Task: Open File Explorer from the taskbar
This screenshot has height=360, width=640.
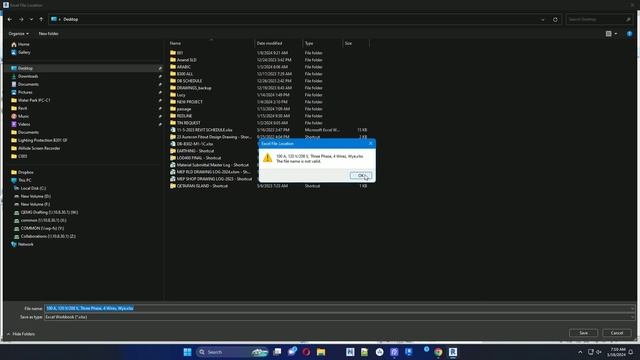Action: pyautogui.click(x=321, y=352)
